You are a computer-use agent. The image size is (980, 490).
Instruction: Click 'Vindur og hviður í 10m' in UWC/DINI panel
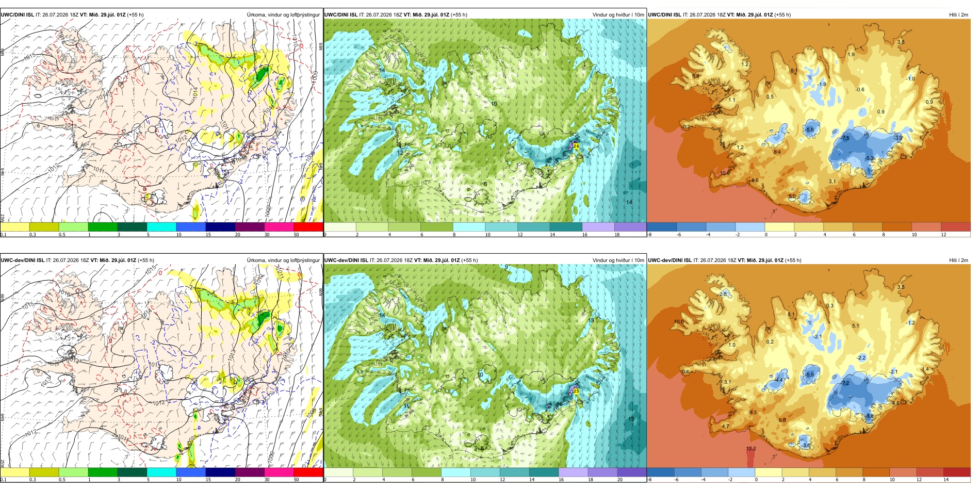click(618, 15)
